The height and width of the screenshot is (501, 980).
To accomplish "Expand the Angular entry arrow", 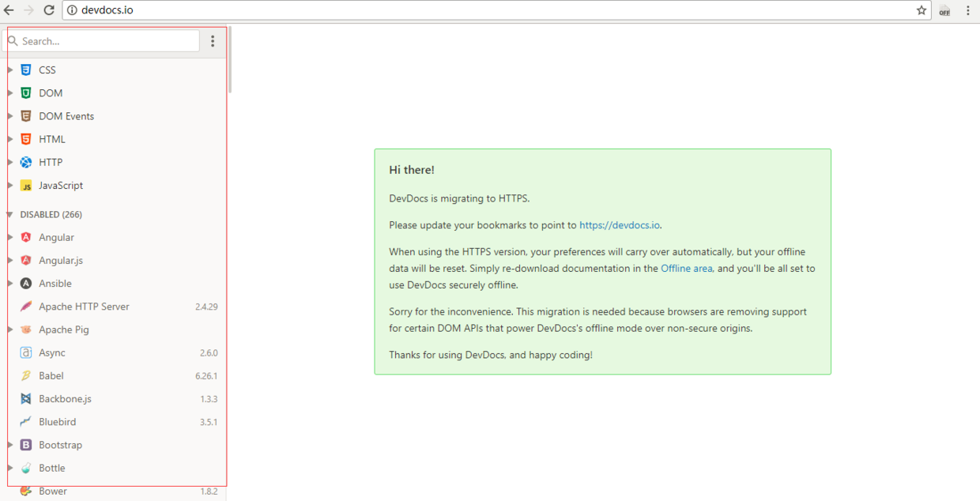I will pyautogui.click(x=9, y=237).
